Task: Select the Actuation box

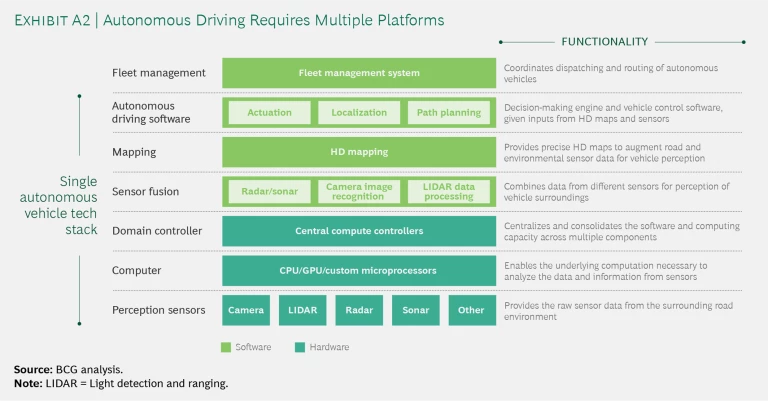Action: pyautogui.click(x=269, y=112)
